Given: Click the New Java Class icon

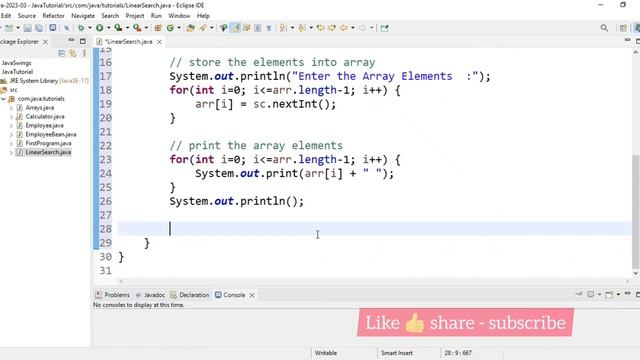Looking at the screenshot, I should coord(170,28).
